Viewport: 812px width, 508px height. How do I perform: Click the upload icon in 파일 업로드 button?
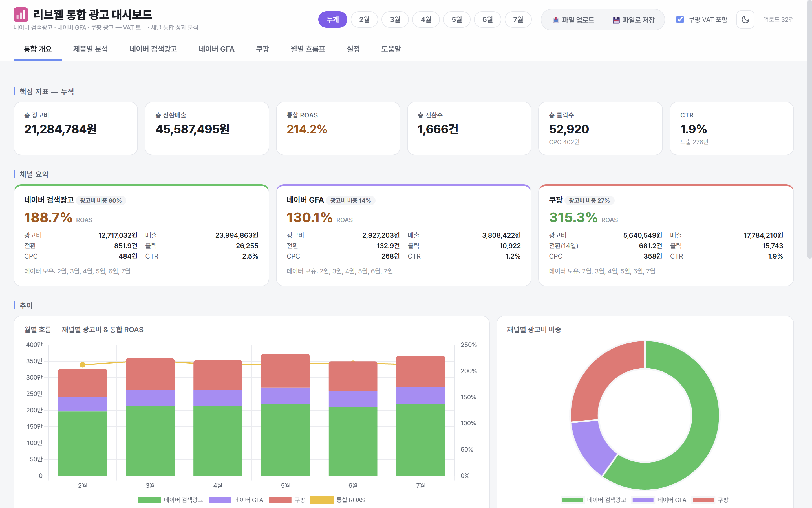click(x=556, y=20)
